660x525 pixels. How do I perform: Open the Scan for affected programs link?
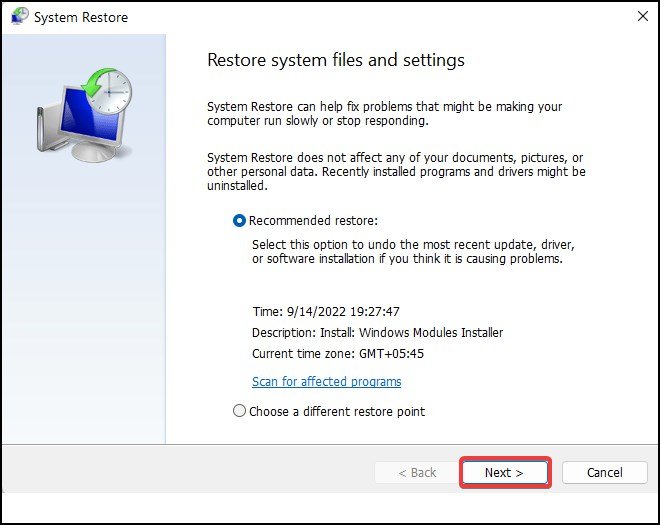(327, 381)
